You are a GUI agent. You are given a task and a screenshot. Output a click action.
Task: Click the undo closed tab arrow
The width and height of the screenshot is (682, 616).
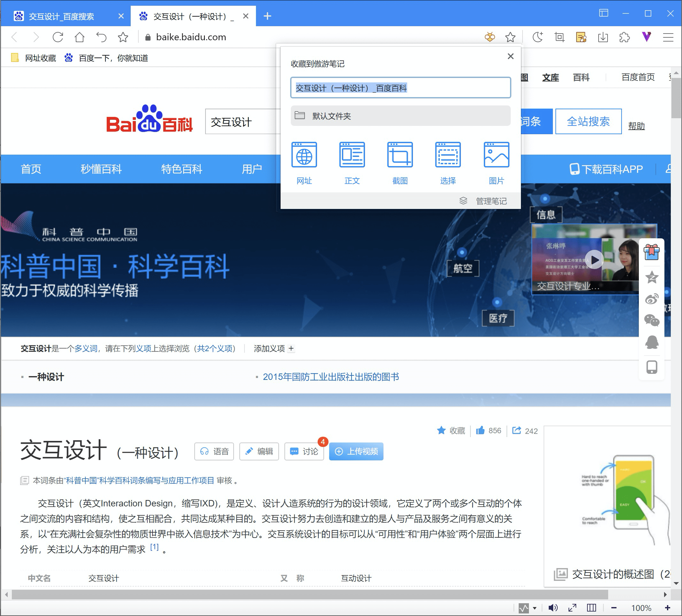tap(101, 37)
